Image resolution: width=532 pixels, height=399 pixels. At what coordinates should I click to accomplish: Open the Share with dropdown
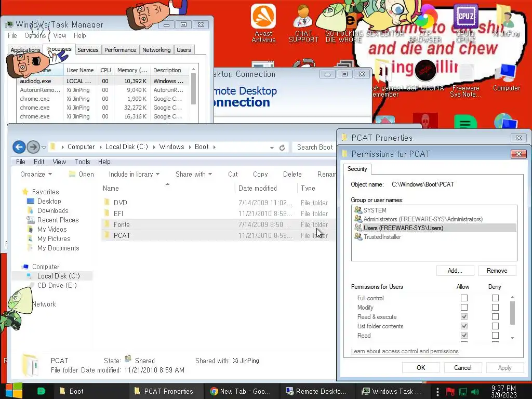click(x=194, y=174)
